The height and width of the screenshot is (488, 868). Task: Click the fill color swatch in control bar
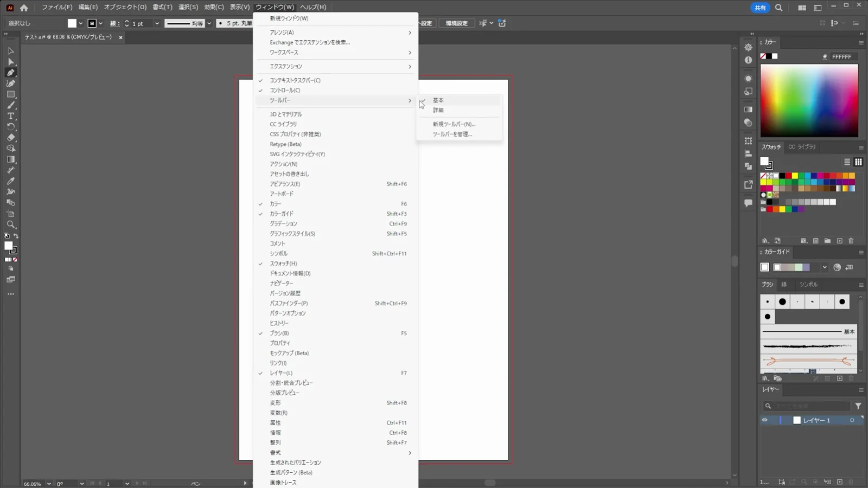pos(72,23)
